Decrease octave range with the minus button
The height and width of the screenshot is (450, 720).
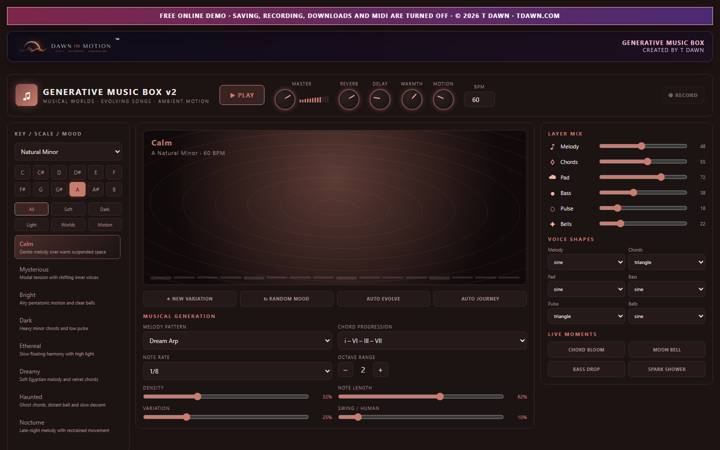(x=345, y=370)
